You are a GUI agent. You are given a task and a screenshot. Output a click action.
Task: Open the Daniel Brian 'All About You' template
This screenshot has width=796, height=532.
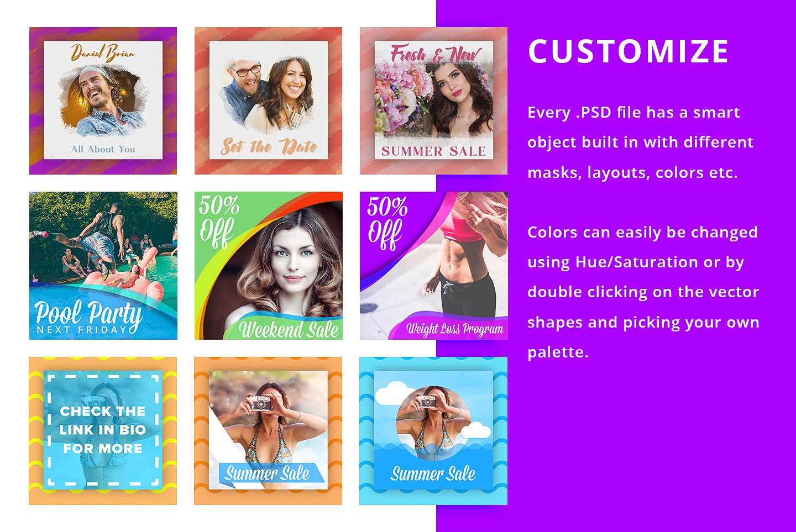[103, 101]
